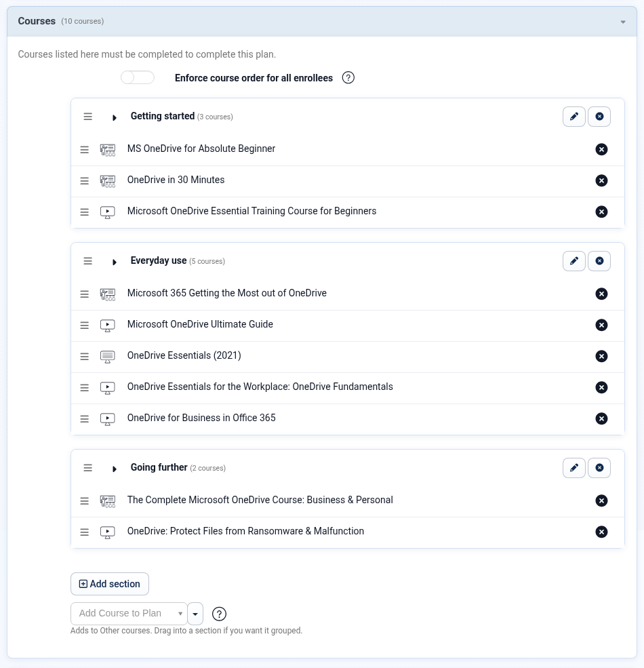Screen dimensions: 644x668
Task: Click the Add section button
Action: [109, 584]
